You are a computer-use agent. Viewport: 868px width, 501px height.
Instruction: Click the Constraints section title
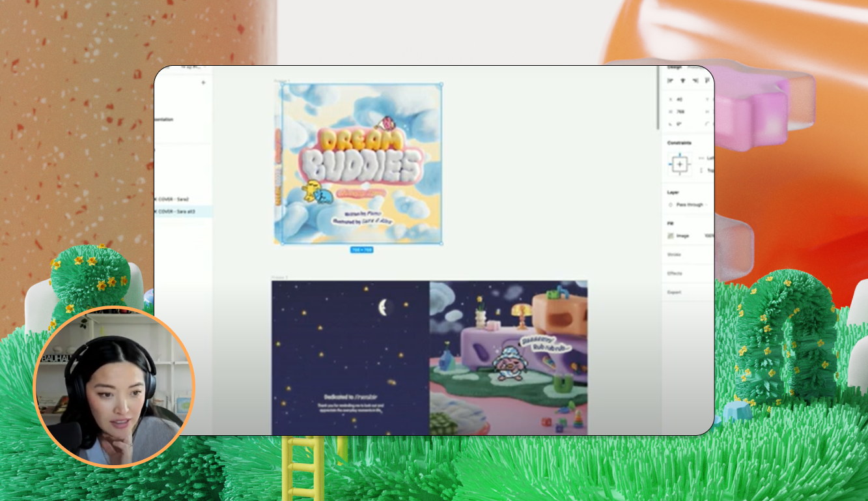click(679, 143)
